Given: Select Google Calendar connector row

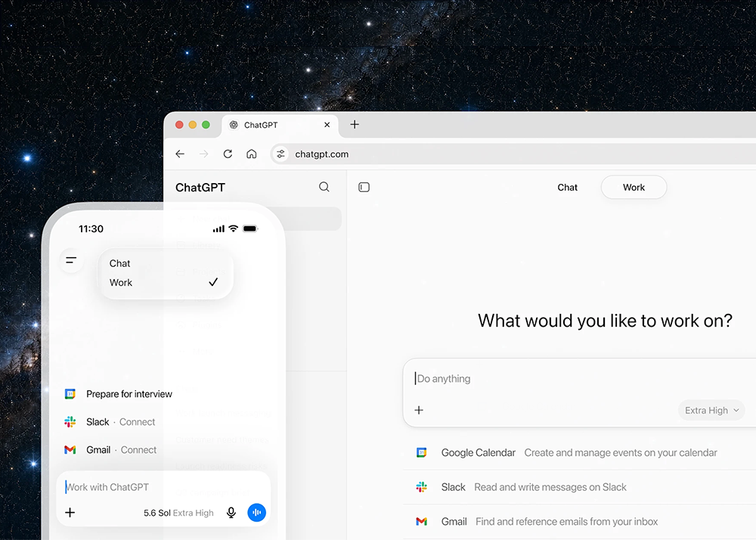Looking at the screenshot, I should 580,453.
